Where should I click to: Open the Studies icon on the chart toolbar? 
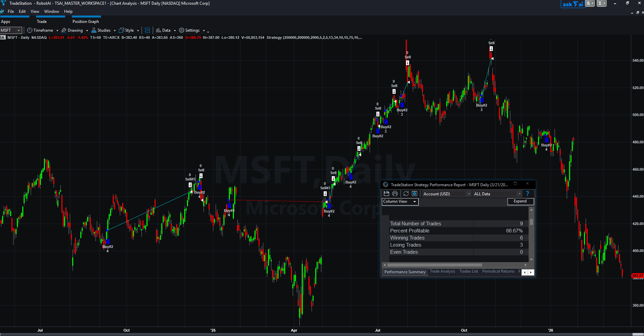(93, 30)
